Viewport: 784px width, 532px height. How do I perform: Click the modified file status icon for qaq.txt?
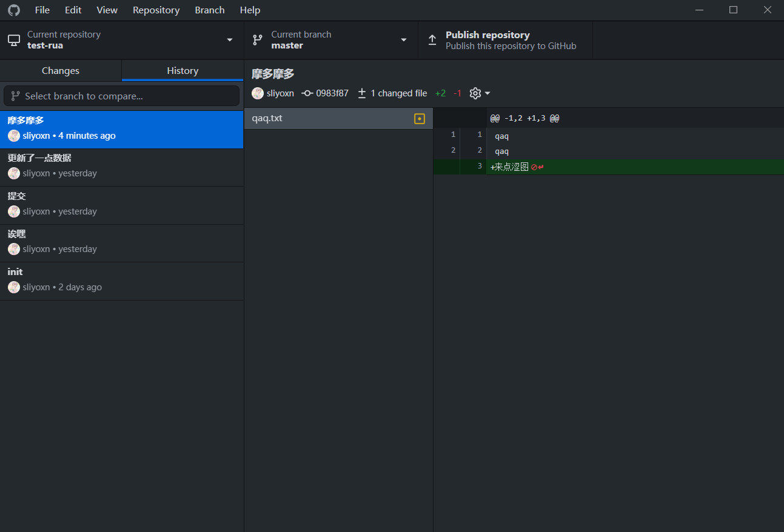coord(419,119)
